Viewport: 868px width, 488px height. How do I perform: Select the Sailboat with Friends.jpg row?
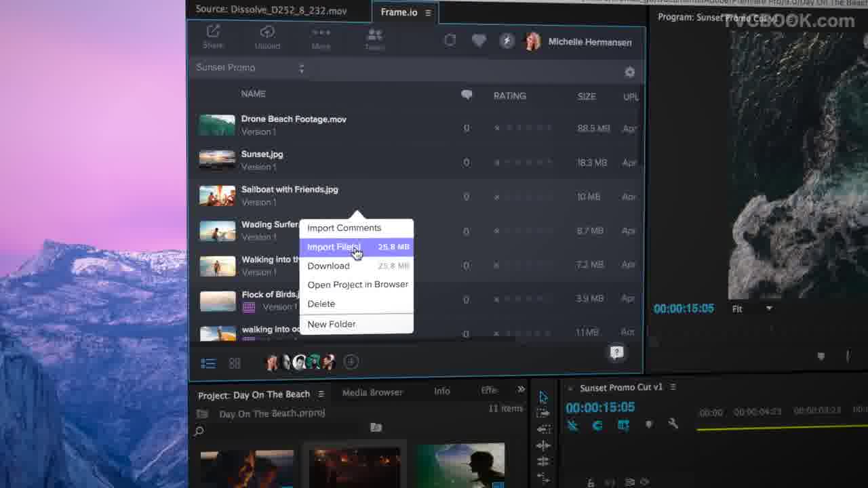tap(415, 197)
